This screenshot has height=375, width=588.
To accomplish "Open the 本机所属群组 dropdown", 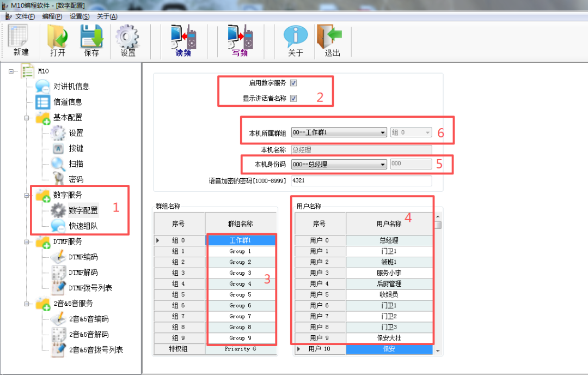I will point(339,132).
